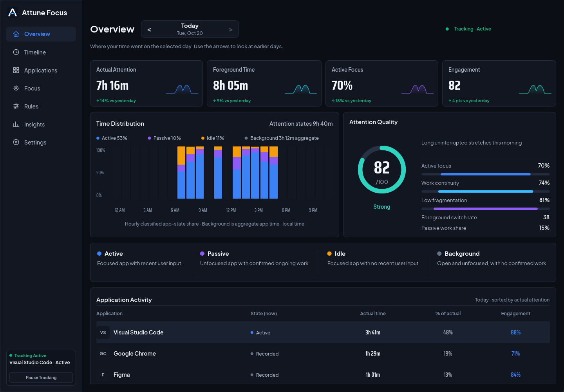Open the Timeline page
564x392 pixels.
pos(41,52)
